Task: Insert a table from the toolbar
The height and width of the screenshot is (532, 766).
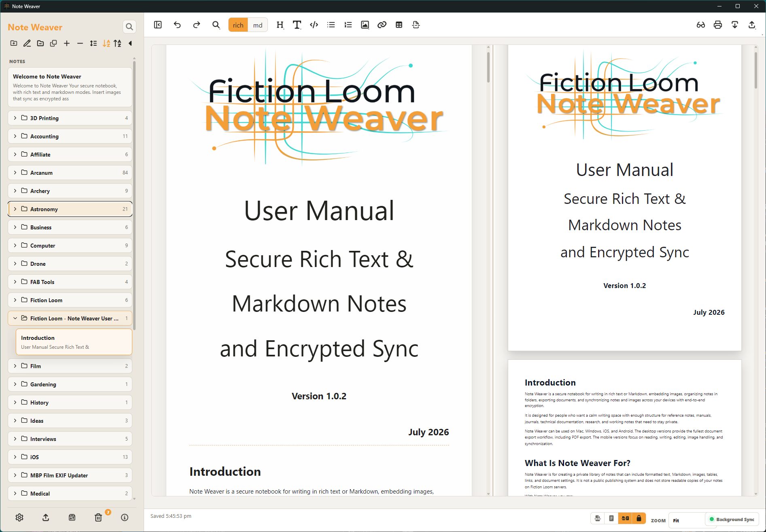Action: 399,25
